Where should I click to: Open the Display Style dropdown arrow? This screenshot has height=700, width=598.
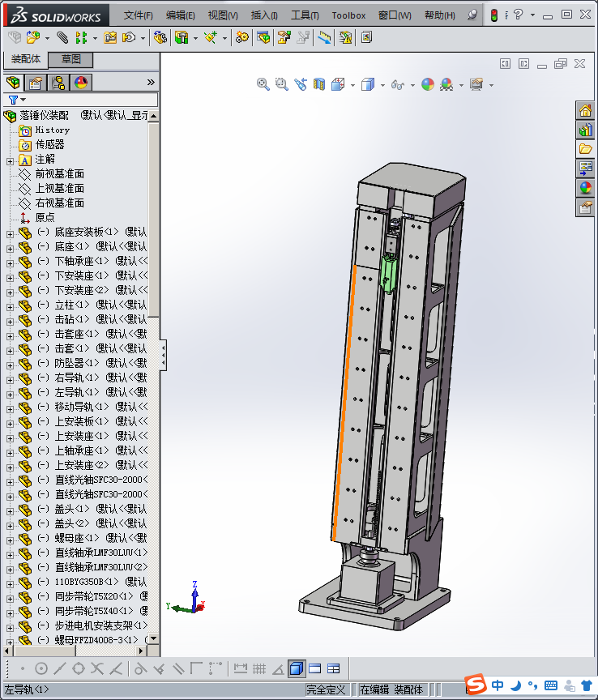pos(382,85)
